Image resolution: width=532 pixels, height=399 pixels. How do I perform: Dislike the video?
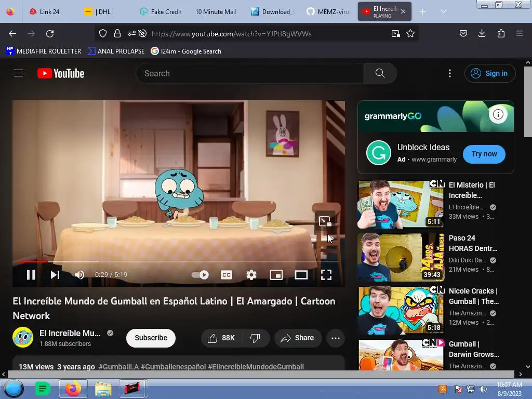point(256,338)
